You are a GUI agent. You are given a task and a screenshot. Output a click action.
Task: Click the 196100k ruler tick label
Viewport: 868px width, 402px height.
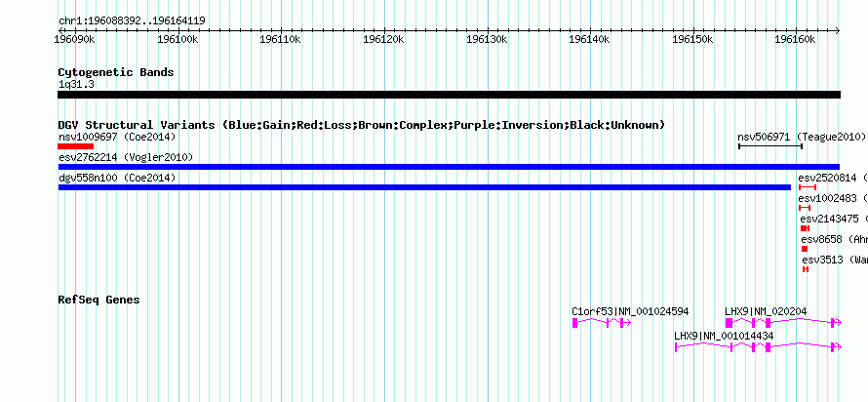[178, 40]
